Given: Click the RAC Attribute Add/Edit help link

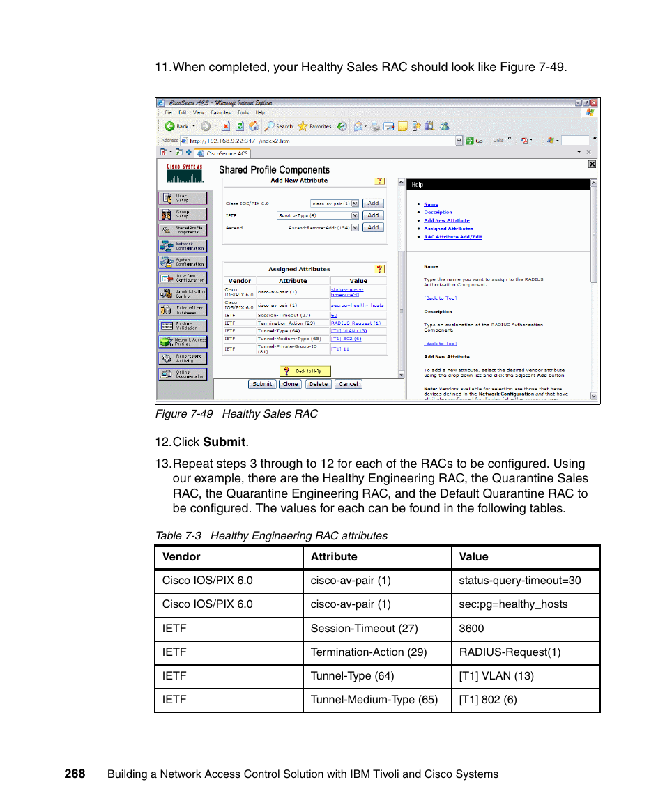Looking at the screenshot, I should [x=452, y=237].
